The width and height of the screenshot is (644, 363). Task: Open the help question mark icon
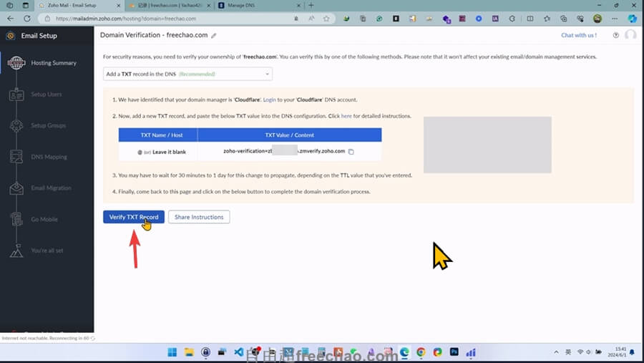point(616,35)
